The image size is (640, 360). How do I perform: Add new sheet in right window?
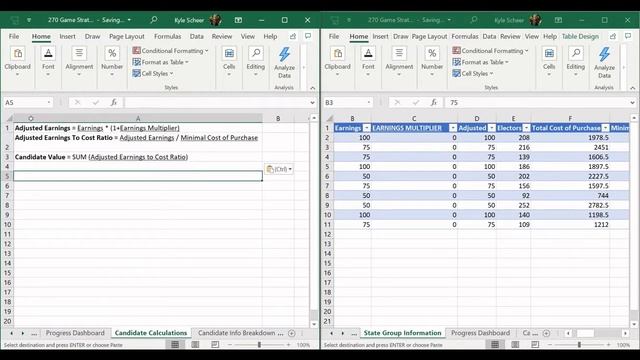[x=547, y=333]
